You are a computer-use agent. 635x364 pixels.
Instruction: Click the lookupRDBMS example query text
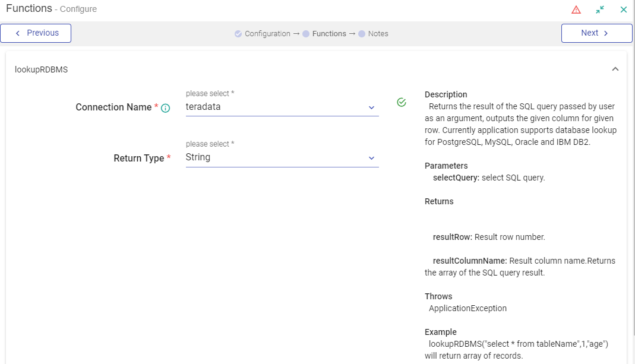[x=516, y=350]
